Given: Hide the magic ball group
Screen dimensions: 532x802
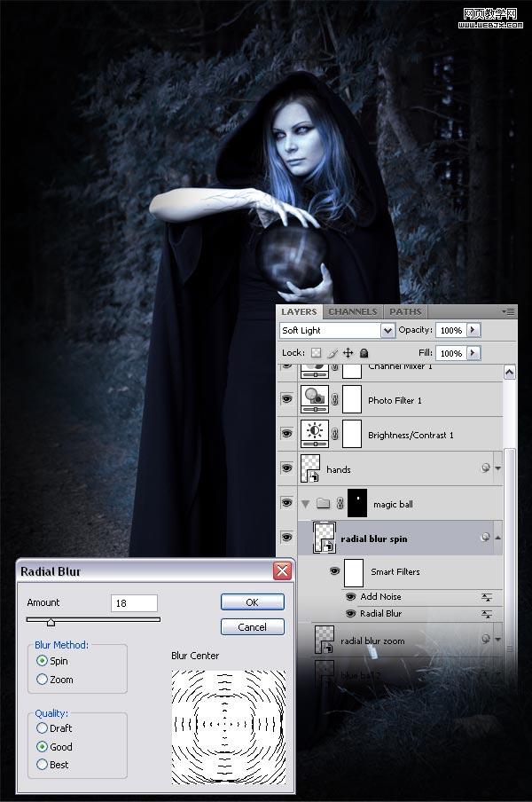Looking at the screenshot, I should (286, 503).
